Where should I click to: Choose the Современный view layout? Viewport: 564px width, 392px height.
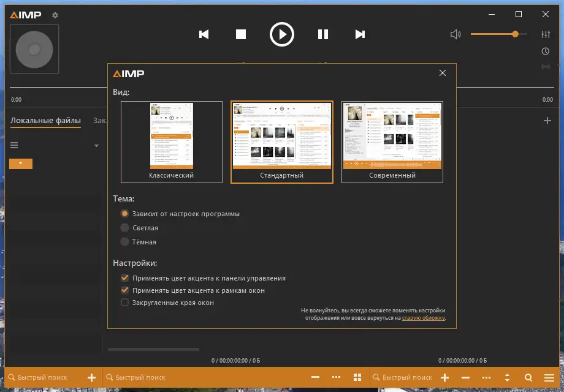point(392,142)
